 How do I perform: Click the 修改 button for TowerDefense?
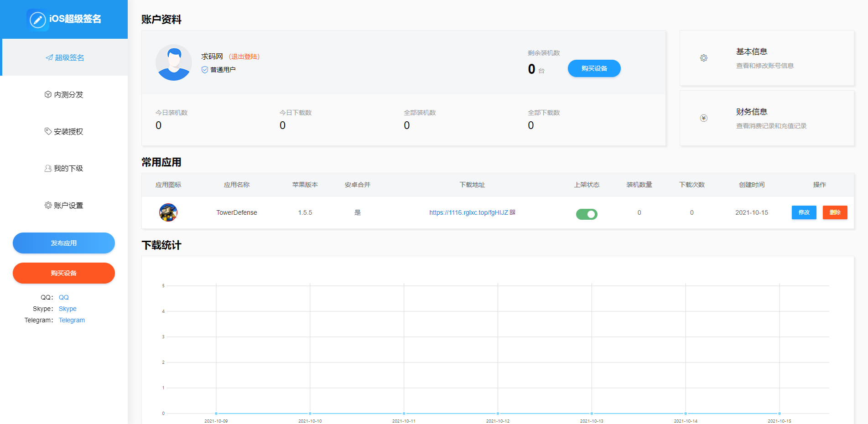[804, 212]
